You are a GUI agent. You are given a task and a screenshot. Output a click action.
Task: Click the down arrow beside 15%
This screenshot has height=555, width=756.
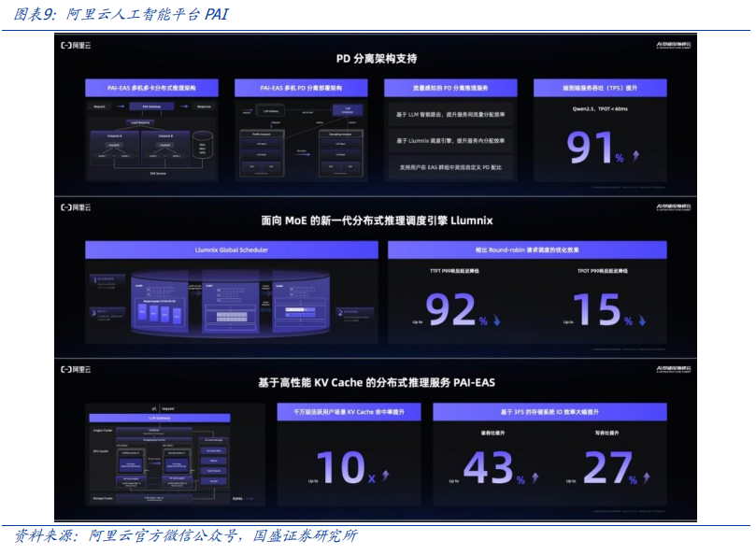tap(642, 320)
